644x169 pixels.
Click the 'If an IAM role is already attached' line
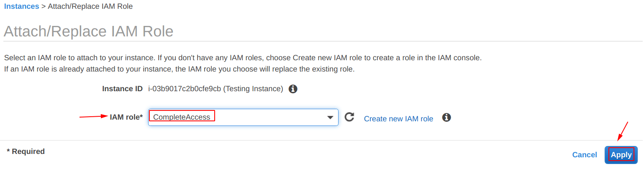click(179, 69)
